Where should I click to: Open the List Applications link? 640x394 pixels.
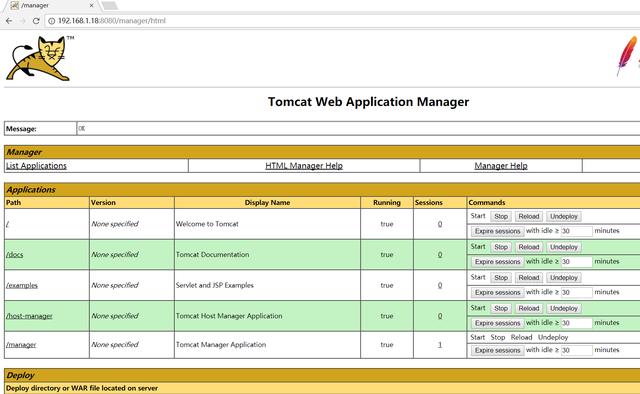(36, 166)
